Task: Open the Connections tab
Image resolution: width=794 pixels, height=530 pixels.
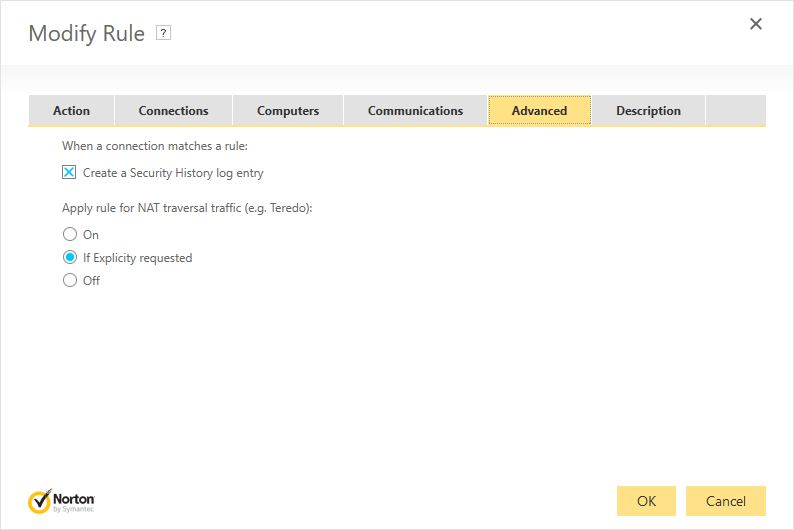Action: click(x=173, y=110)
